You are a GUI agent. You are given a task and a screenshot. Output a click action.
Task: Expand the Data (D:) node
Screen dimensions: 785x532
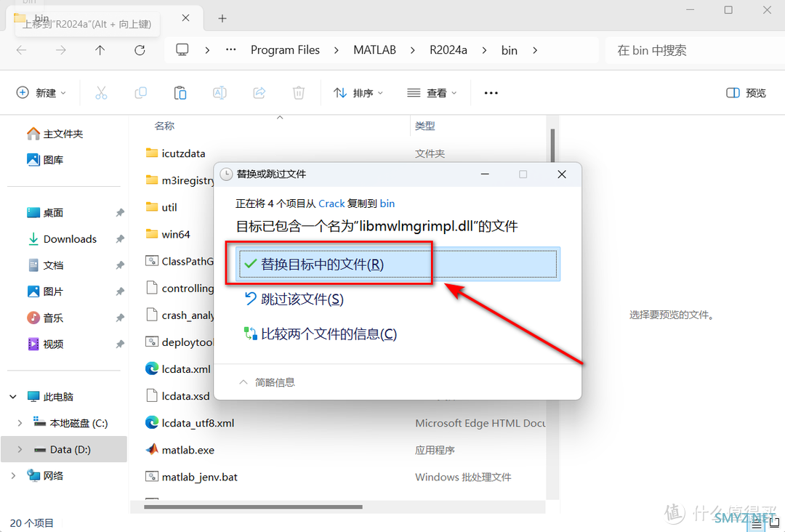pos(20,449)
